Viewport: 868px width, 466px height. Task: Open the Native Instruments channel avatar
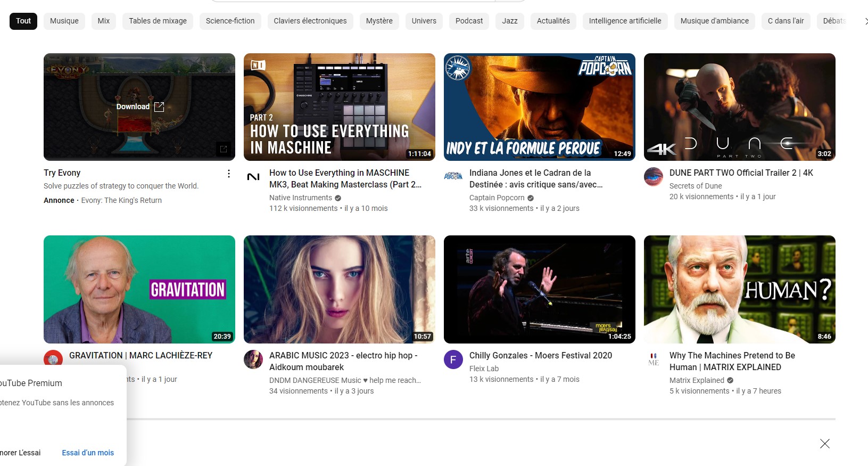point(253,177)
